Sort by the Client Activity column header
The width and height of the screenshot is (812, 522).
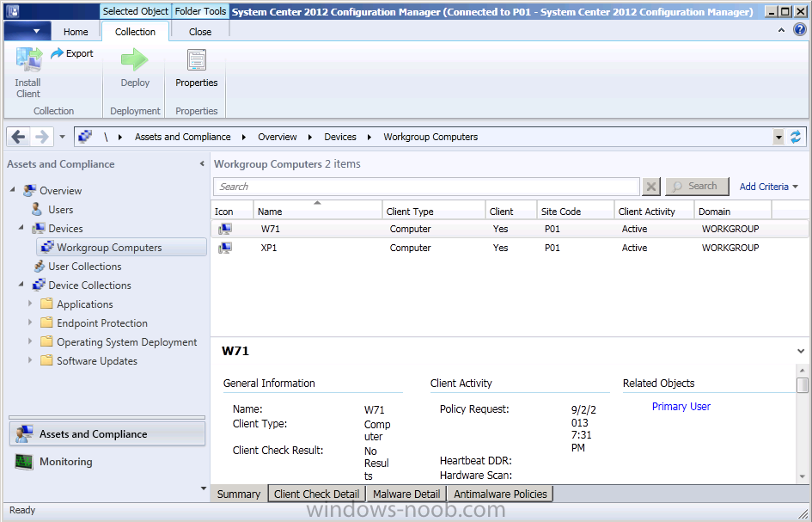(x=654, y=211)
